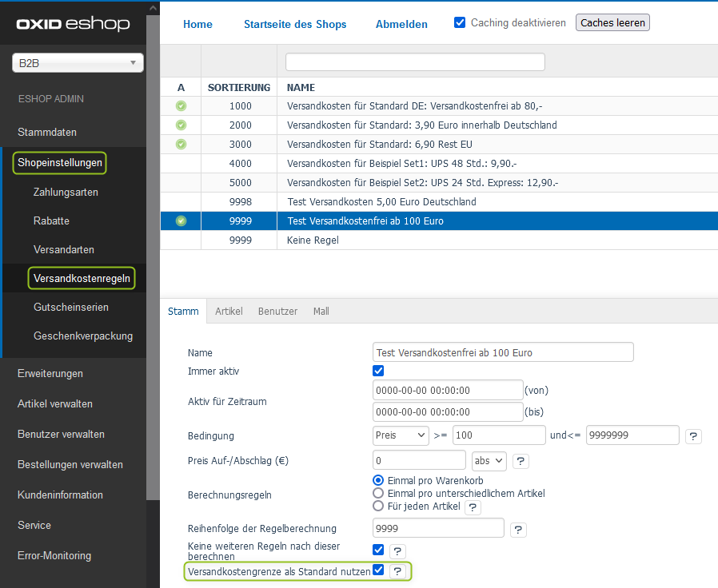Open Service in the sidebar

click(x=34, y=525)
